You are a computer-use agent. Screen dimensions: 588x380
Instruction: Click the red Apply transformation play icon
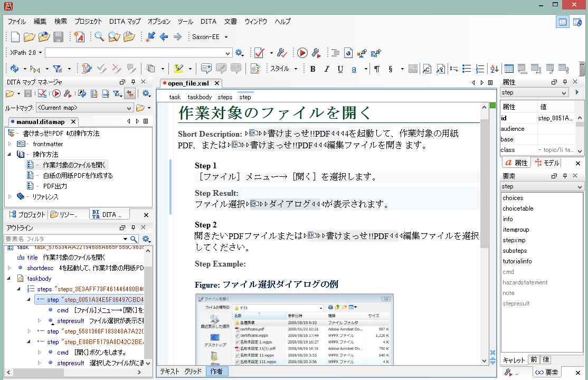302,53
